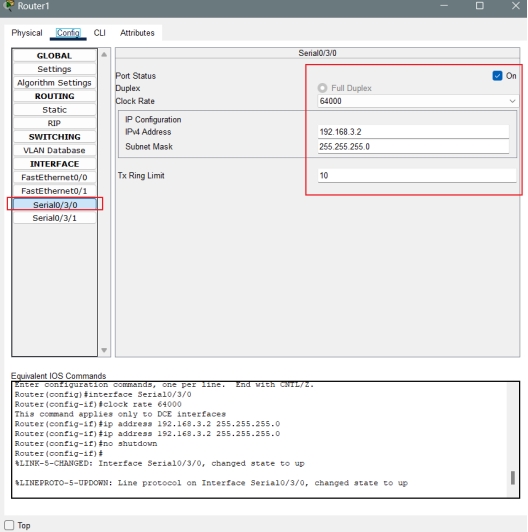Toggle Port Status On checkbox

click(x=497, y=76)
